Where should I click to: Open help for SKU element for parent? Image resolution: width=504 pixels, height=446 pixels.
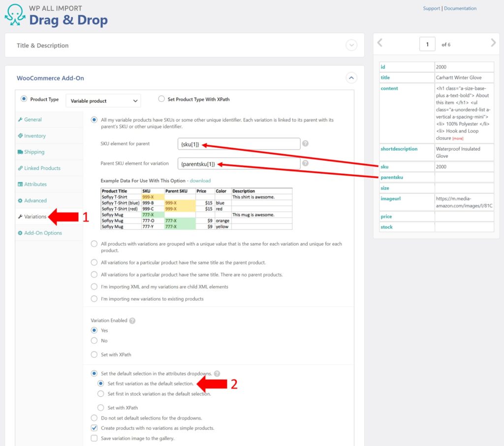click(305, 143)
